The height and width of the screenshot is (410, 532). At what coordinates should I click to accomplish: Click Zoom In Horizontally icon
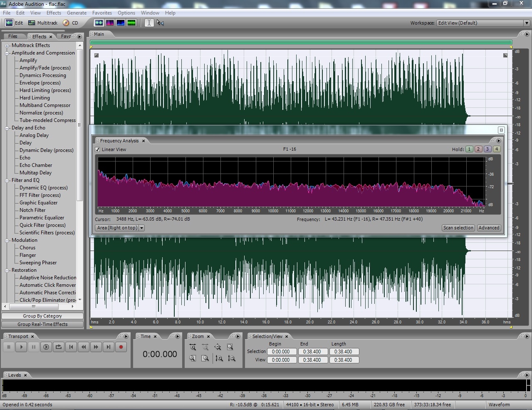pos(193,347)
